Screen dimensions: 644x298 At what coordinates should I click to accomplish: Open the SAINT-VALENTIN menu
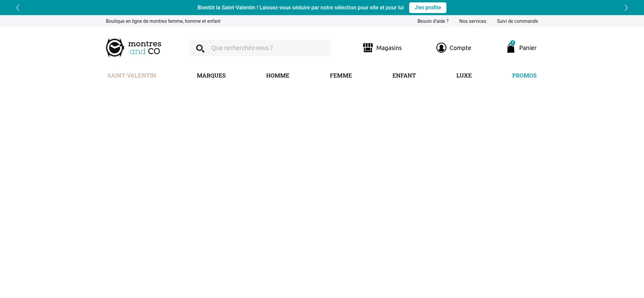pos(132,76)
